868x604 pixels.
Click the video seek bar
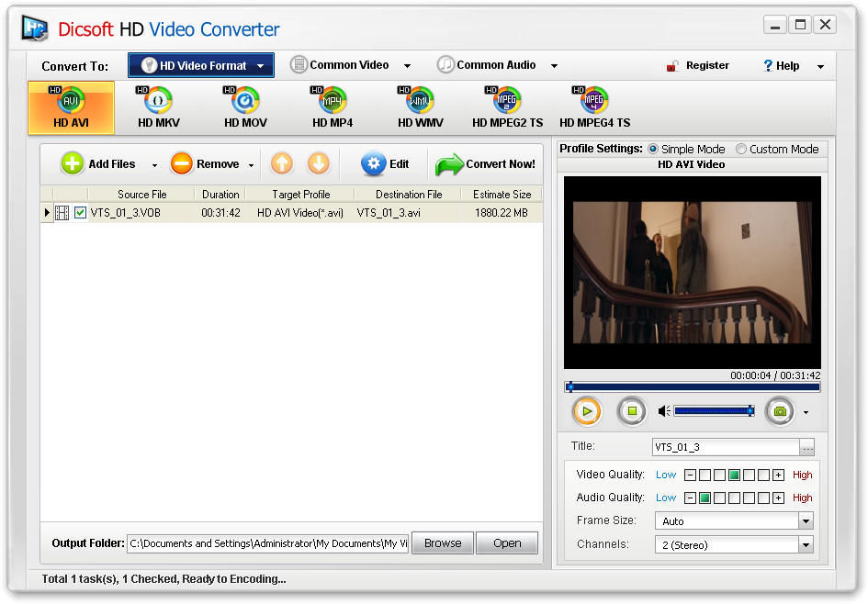click(692, 387)
